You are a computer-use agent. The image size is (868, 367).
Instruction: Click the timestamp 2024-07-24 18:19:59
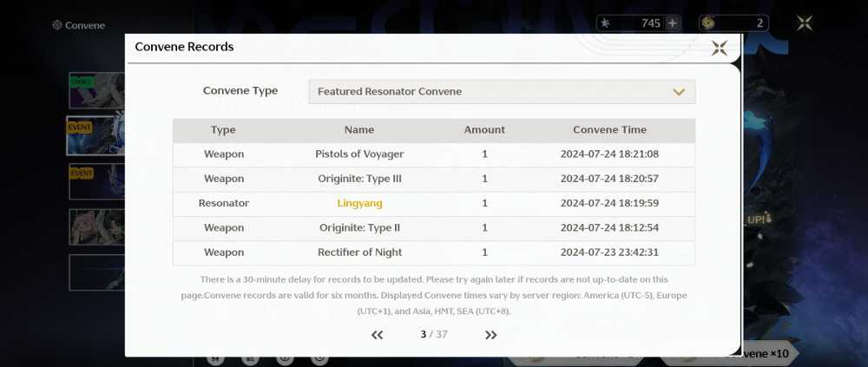point(609,203)
